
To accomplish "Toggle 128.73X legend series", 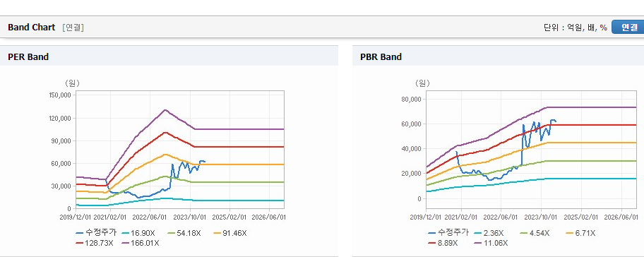I will click(x=95, y=243).
